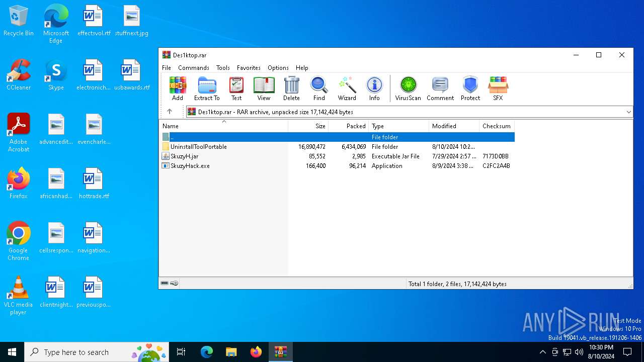
Task: Open File Explorer from taskbar
Action: pos(231,352)
